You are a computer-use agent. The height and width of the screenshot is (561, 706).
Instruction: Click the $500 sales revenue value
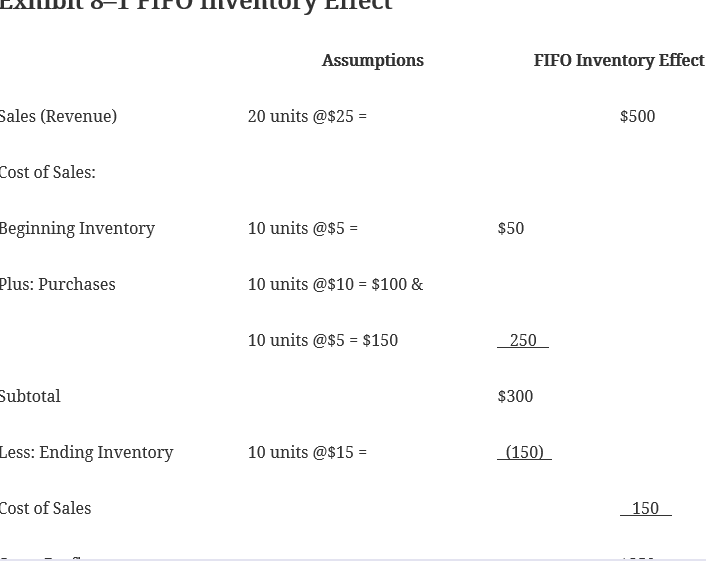click(638, 116)
